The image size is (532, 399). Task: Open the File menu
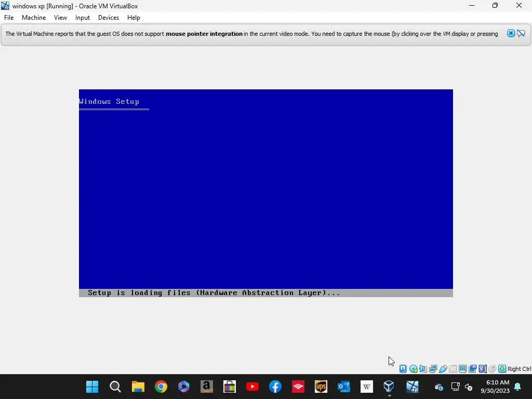pyautogui.click(x=9, y=18)
